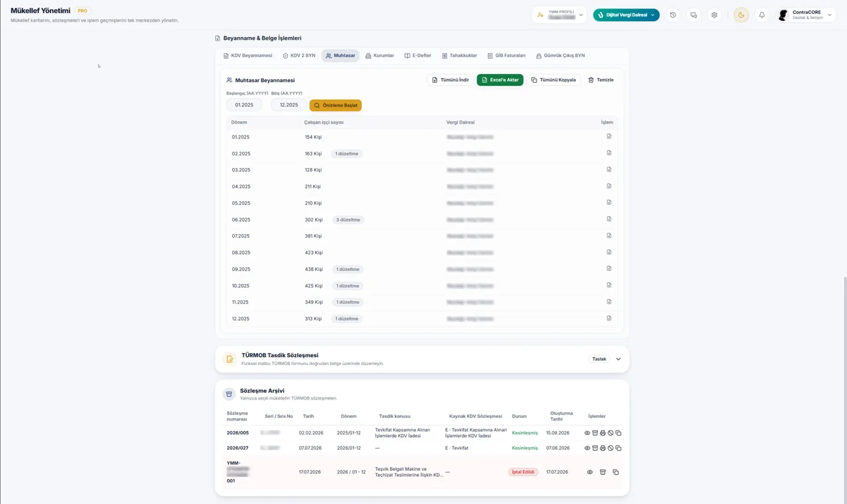Open the document icon for period 12.2025
The image size is (847, 504).
609,318
